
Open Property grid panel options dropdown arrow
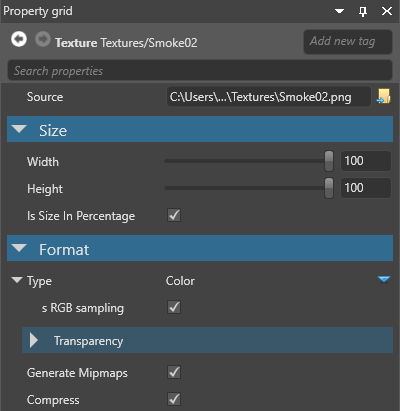coord(339,11)
